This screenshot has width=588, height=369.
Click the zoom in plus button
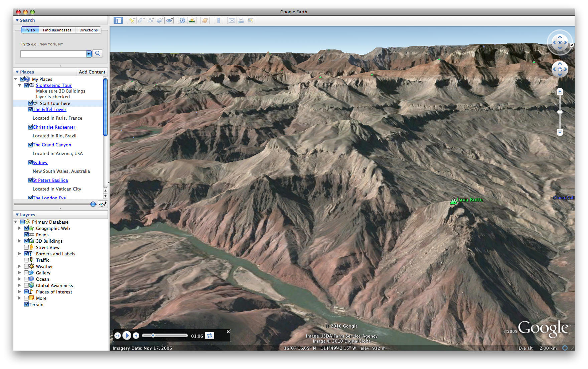(560, 92)
